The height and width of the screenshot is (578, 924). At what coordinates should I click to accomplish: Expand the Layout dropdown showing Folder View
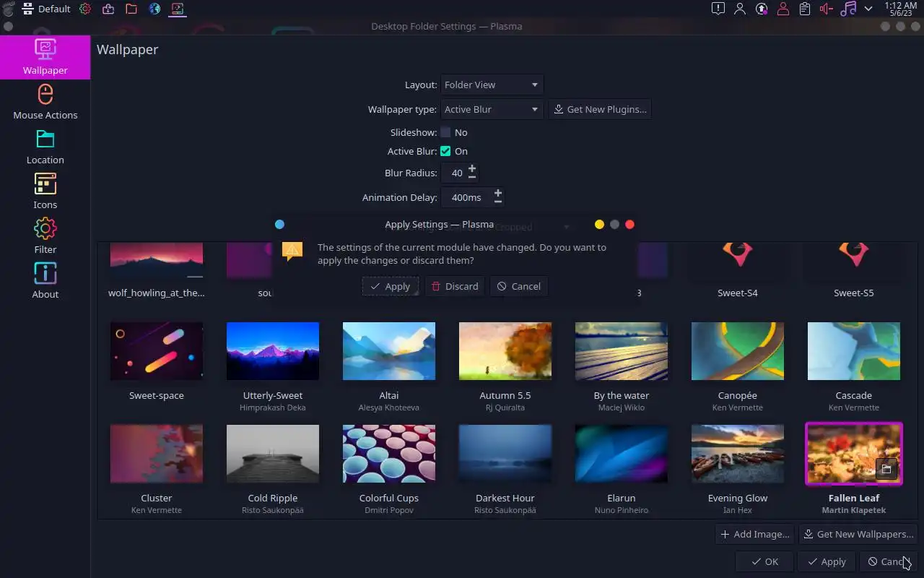point(492,85)
